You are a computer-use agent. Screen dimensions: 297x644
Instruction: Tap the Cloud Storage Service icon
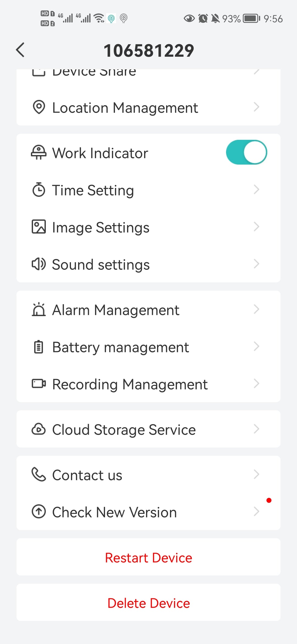point(39,429)
